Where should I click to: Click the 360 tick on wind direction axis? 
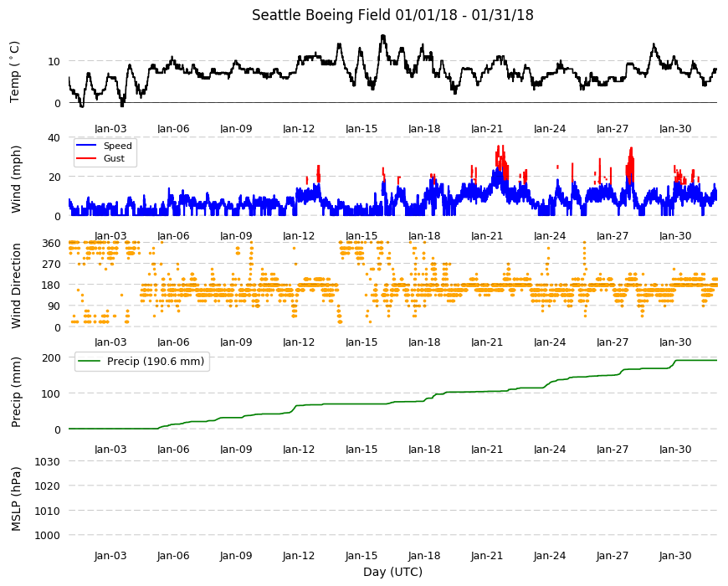pyautogui.click(x=52, y=244)
